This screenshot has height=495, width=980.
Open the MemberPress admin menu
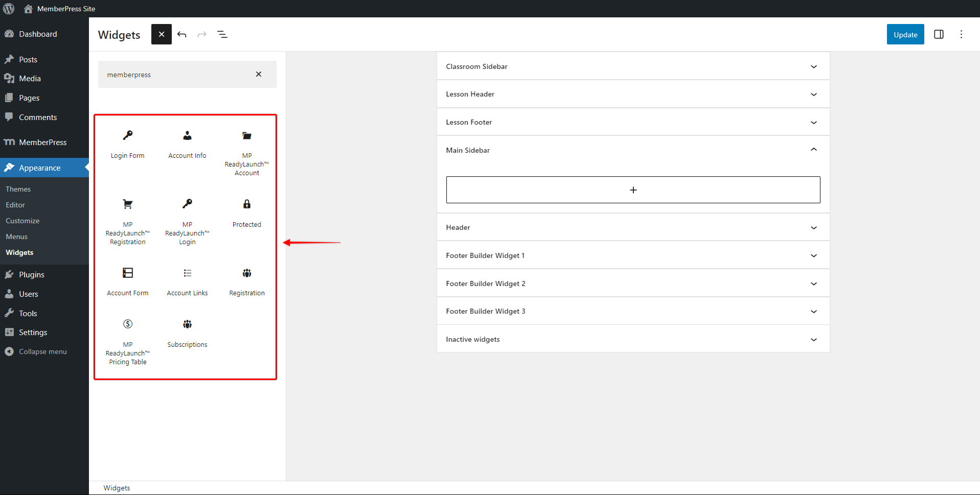[44, 143]
